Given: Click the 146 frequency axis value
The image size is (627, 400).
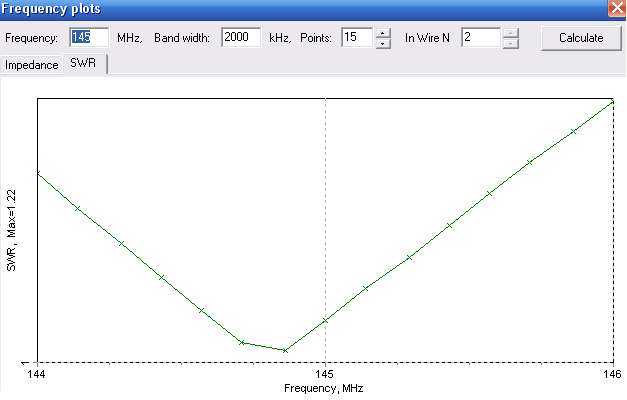Looking at the screenshot, I should (612, 374).
